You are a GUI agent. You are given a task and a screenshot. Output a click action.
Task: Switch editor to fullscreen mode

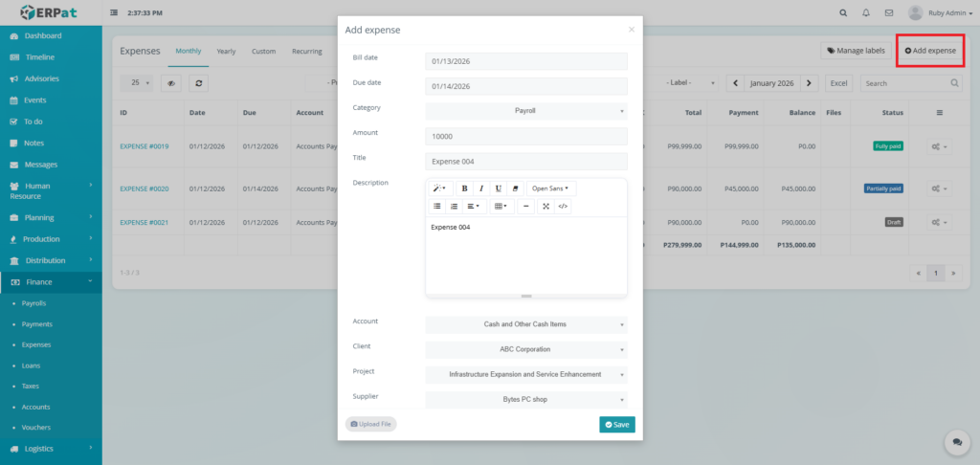(546, 207)
